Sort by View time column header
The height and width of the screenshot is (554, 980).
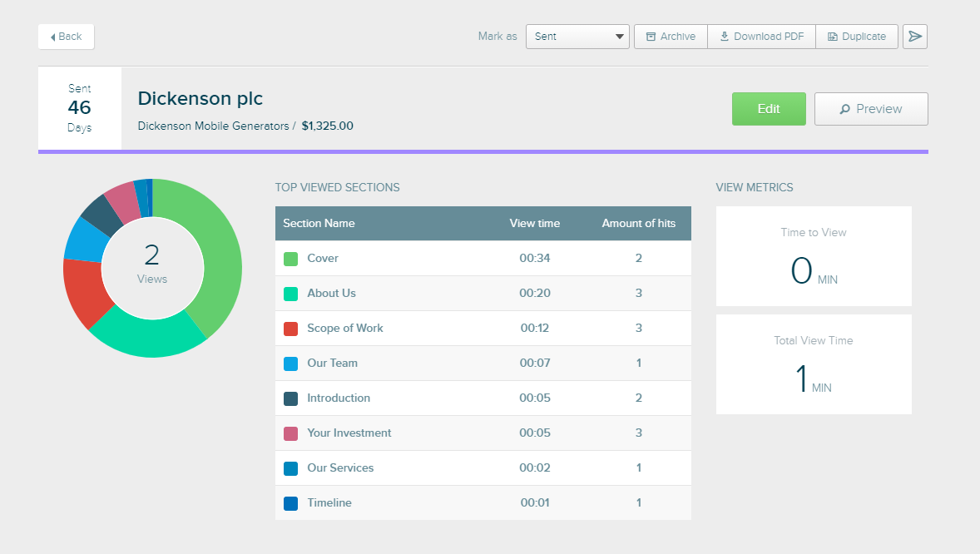pos(534,224)
